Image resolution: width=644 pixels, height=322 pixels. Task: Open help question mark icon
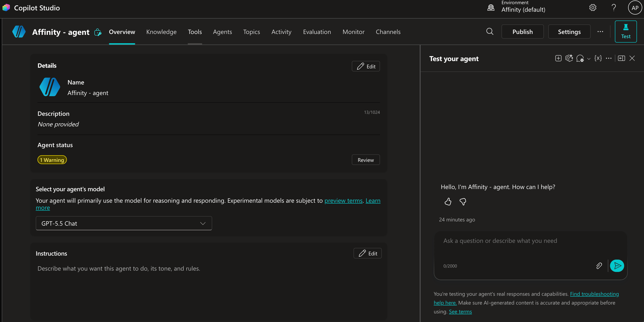(614, 8)
